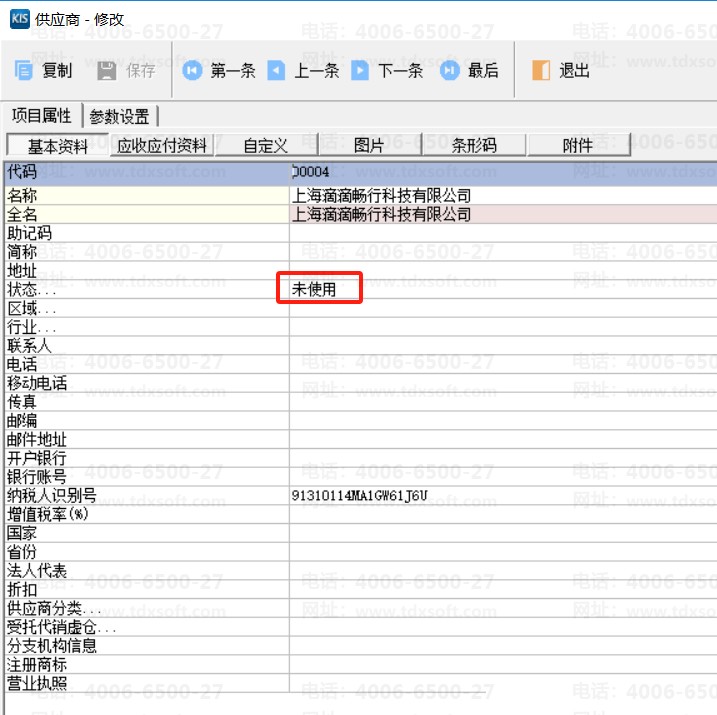Screen dimensions: 717x715
Task: Go to next record (下一条)
Action: tap(361, 71)
